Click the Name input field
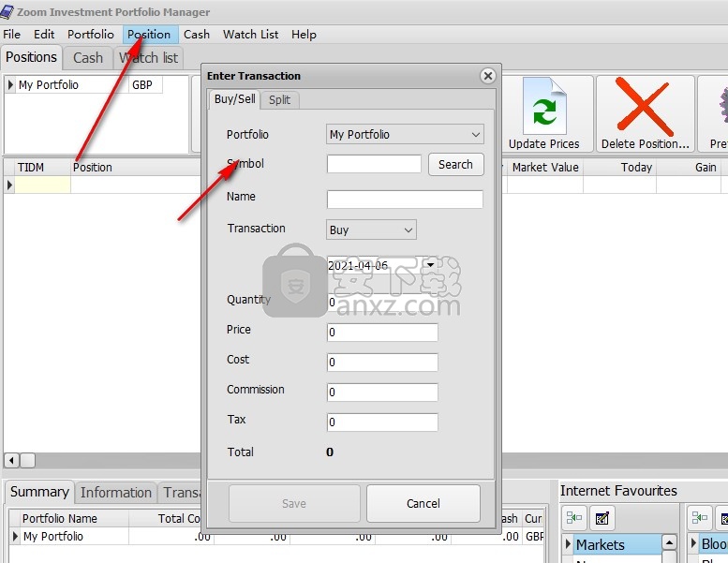The image size is (728, 563). tap(405, 200)
